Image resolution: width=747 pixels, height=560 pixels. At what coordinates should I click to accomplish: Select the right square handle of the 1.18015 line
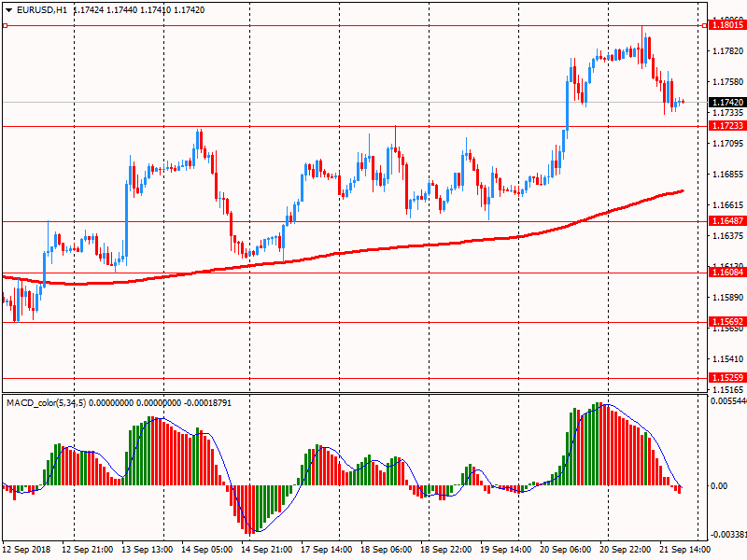(x=705, y=26)
